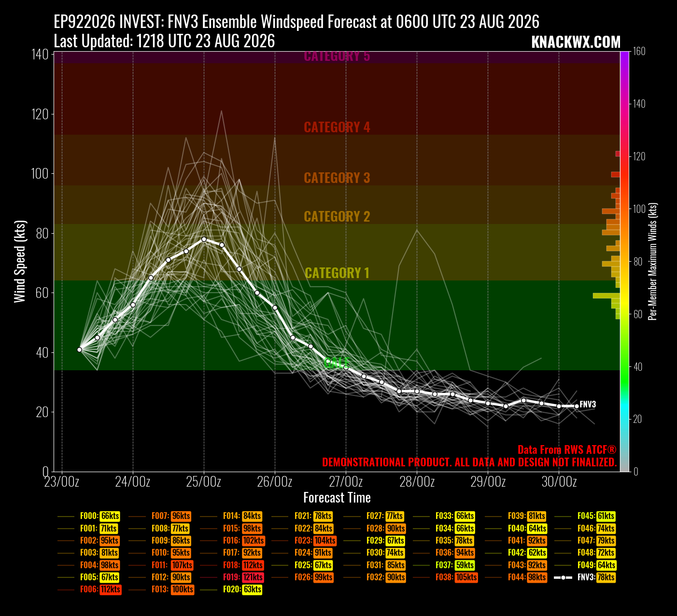Screen dimensions: 677x616
Task: Select the 28/00z time axis tick
Action: pos(417,481)
